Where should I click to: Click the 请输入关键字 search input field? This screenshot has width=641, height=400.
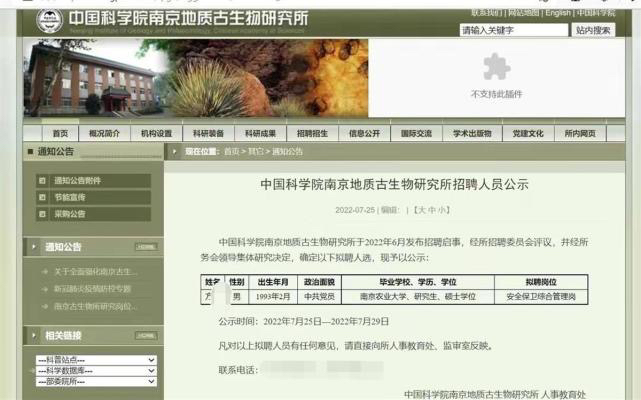click(x=513, y=30)
